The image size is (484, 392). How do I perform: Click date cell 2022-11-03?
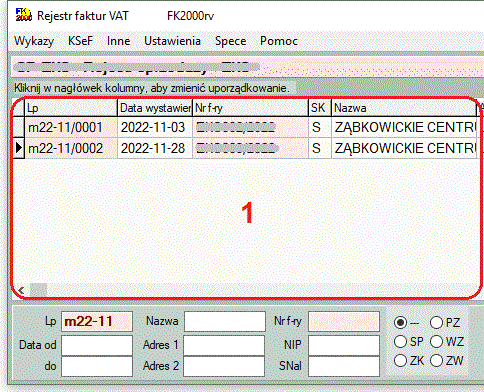point(155,127)
